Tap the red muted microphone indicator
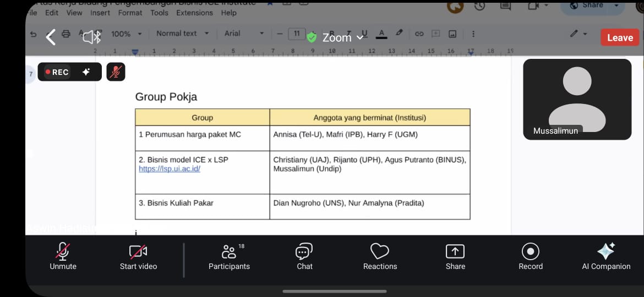The height and width of the screenshot is (297, 644). (116, 72)
